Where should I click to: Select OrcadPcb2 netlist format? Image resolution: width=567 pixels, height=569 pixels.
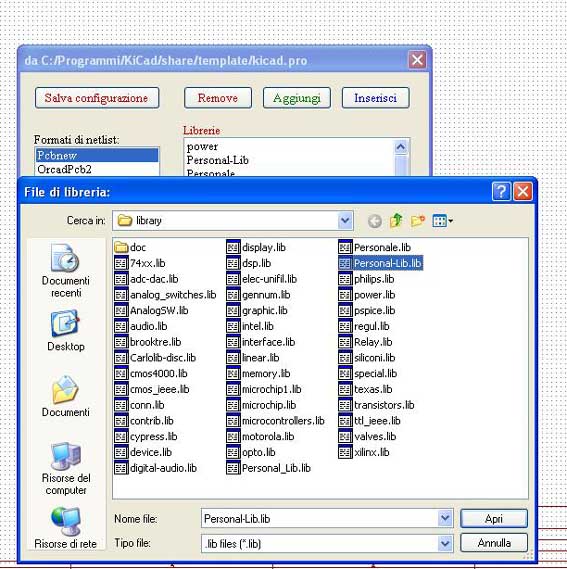pos(97,169)
